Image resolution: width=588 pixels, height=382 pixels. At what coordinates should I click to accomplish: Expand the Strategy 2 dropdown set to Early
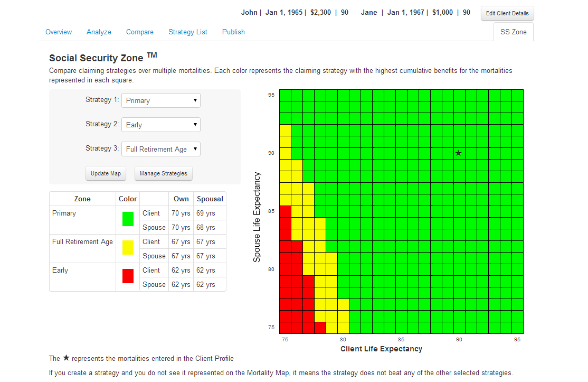pyautogui.click(x=161, y=125)
